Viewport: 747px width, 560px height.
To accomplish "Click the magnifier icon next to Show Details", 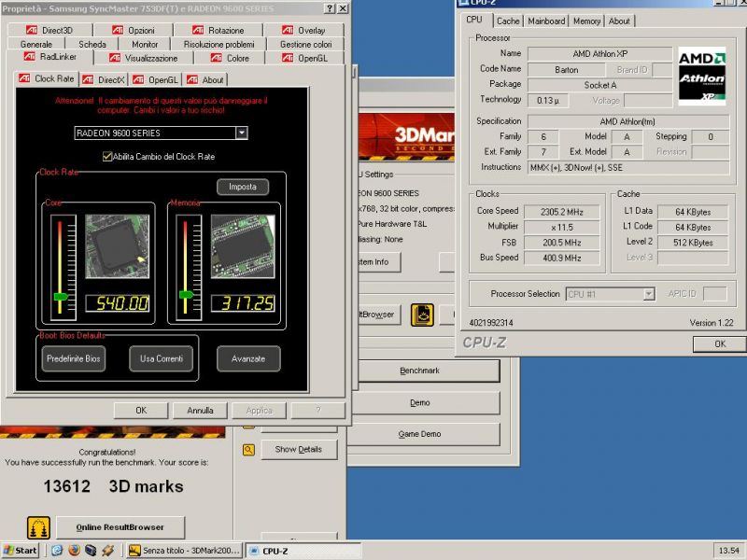I will (x=248, y=450).
